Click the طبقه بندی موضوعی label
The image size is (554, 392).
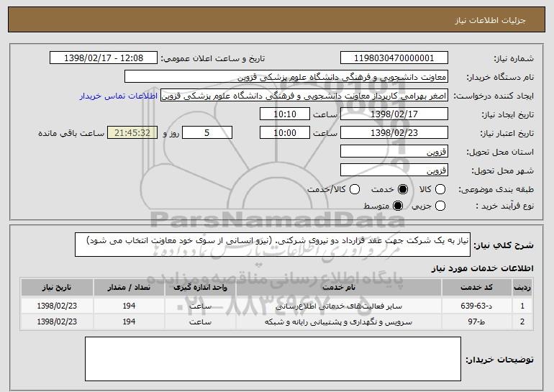[x=496, y=190]
